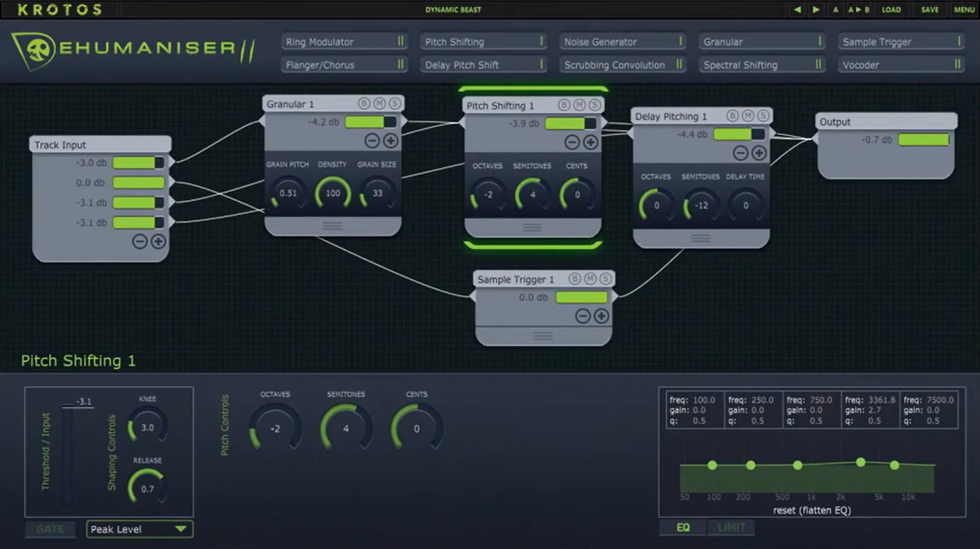Bypass the Sample Trigger 1 node

[575, 279]
